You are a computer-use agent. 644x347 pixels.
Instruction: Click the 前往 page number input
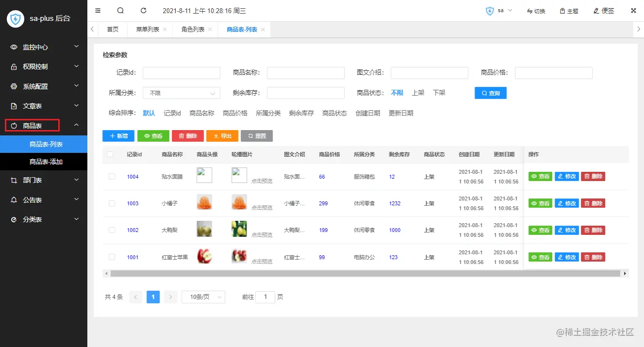click(x=265, y=297)
